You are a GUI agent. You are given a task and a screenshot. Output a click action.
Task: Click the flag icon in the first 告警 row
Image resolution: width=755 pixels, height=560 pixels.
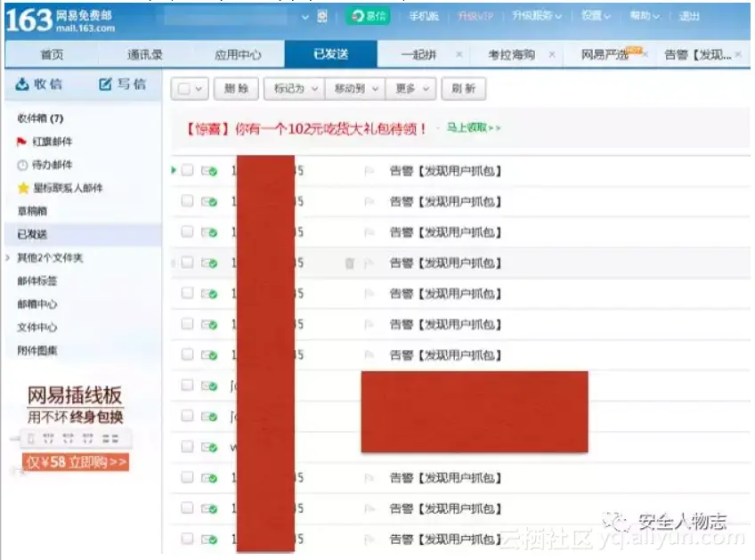coord(369,171)
